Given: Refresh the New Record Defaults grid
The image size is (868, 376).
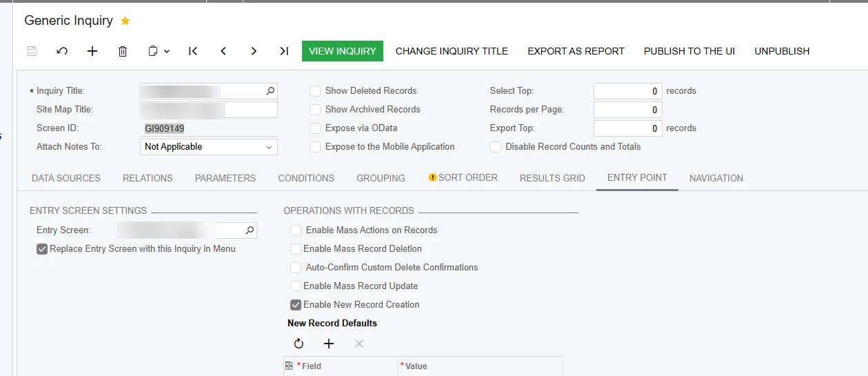Looking at the screenshot, I should (x=299, y=344).
